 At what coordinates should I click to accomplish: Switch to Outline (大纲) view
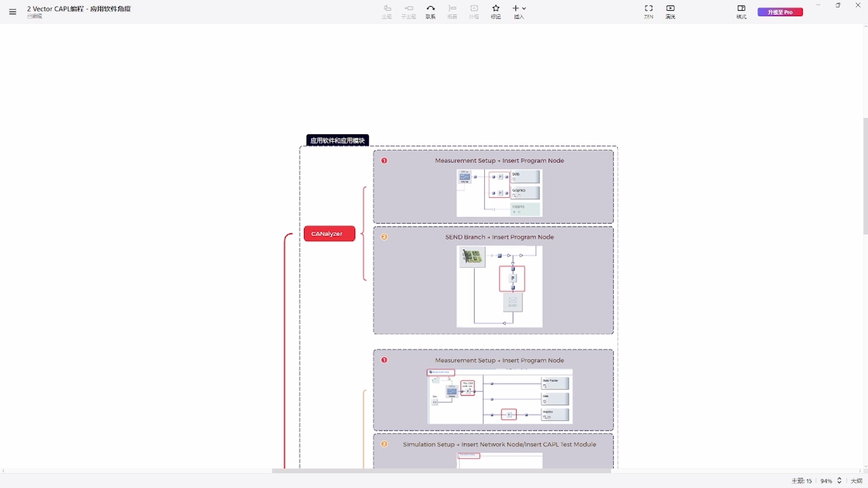point(856,481)
